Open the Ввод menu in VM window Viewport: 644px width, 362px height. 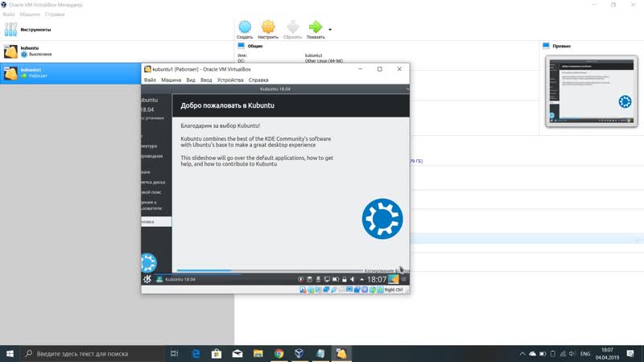(x=206, y=80)
